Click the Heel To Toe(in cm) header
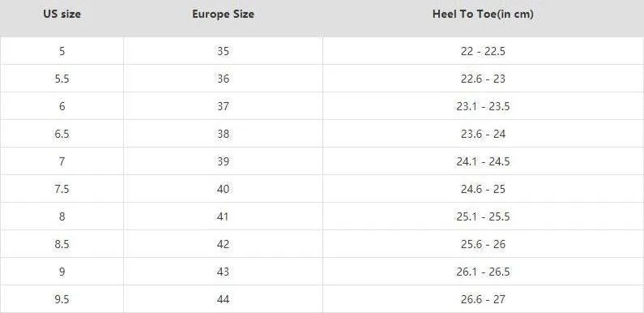This screenshot has width=644, height=313. tap(483, 15)
